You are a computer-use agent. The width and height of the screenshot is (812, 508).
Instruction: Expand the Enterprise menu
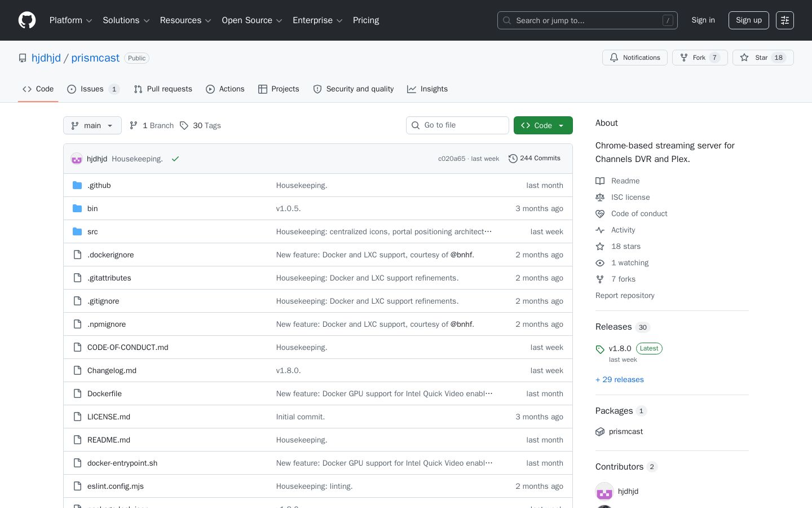(x=317, y=20)
